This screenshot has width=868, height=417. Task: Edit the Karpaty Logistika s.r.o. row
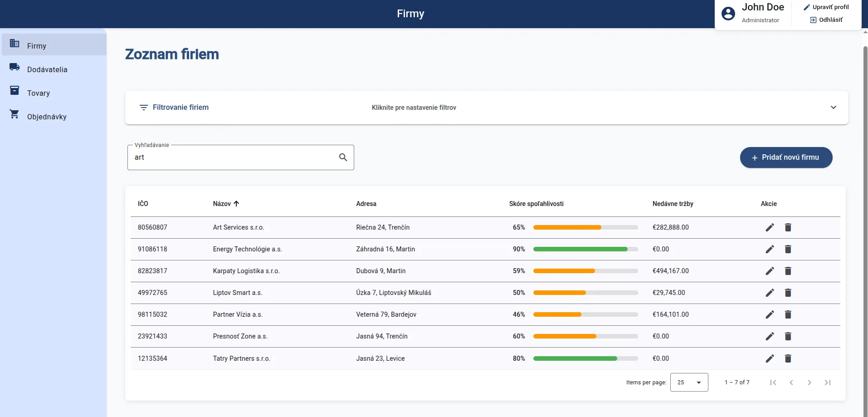770,271
